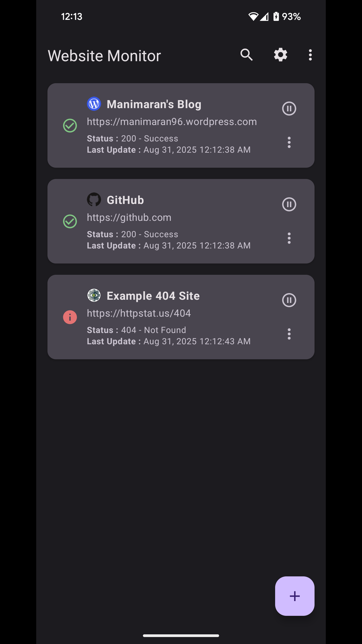
Task: Click the red error status icon
Action: pos(70,317)
